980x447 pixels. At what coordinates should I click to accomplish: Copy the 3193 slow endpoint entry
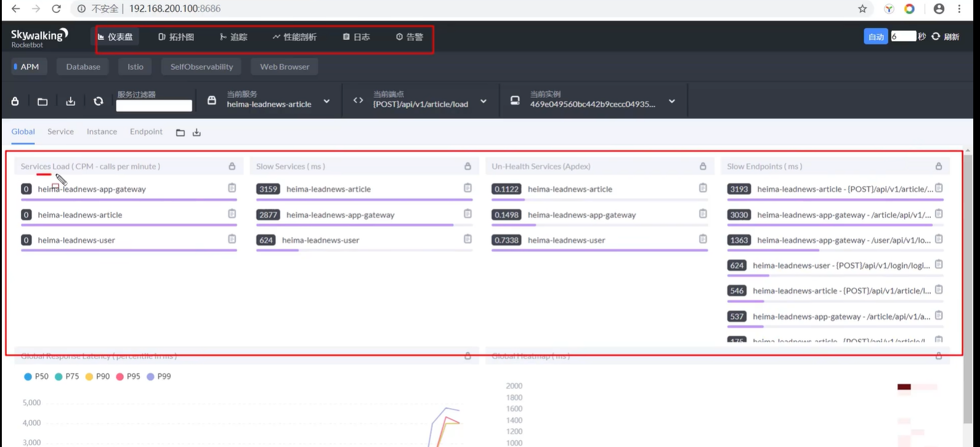(939, 188)
